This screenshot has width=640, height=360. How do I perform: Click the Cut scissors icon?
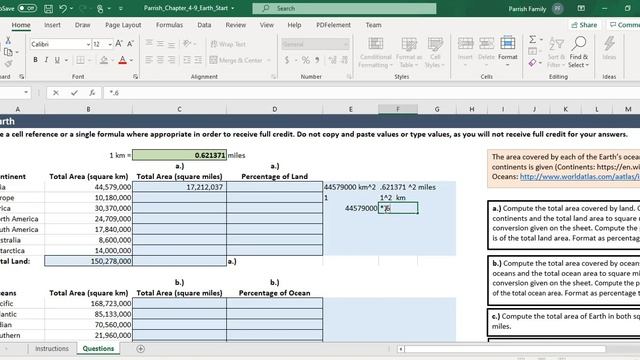coord(8,40)
